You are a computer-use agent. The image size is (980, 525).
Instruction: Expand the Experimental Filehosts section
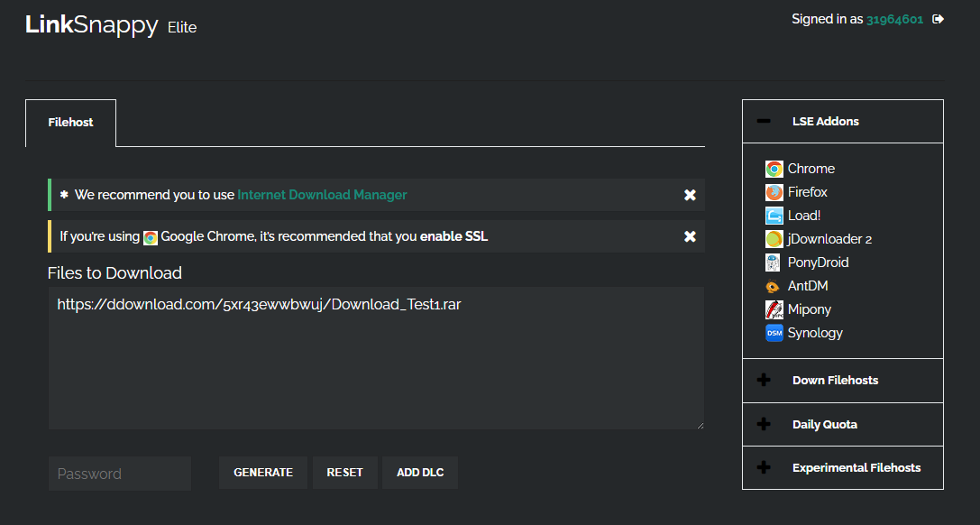(842, 467)
